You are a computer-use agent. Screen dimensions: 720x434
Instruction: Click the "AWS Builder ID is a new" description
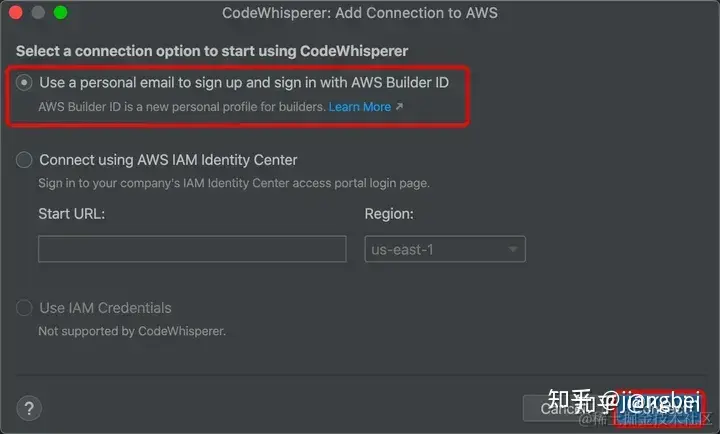pos(180,107)
